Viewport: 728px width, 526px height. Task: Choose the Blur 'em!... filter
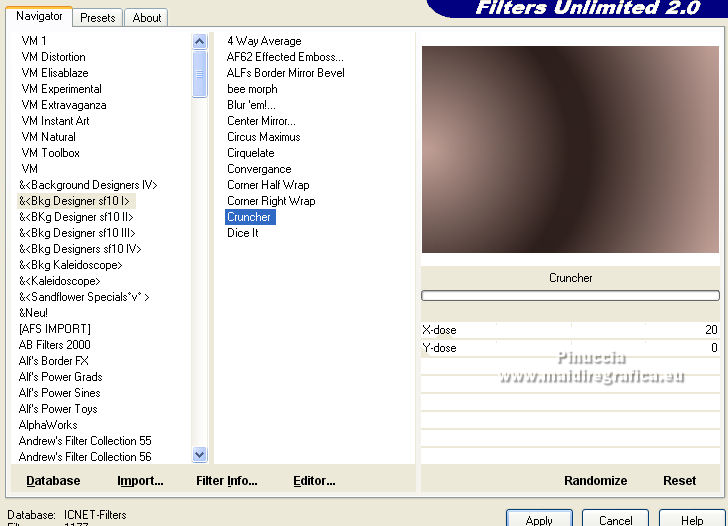pyautogui.click(x=251, y=105)
